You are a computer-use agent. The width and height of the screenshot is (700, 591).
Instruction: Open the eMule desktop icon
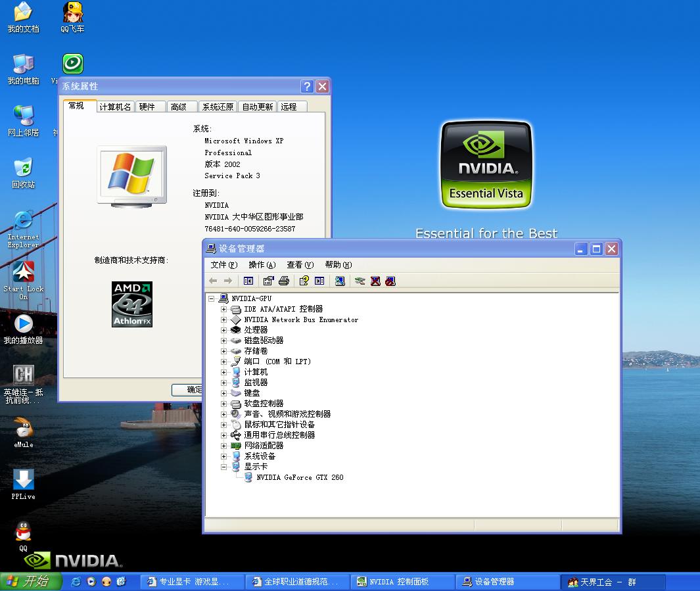pos(24,431)
